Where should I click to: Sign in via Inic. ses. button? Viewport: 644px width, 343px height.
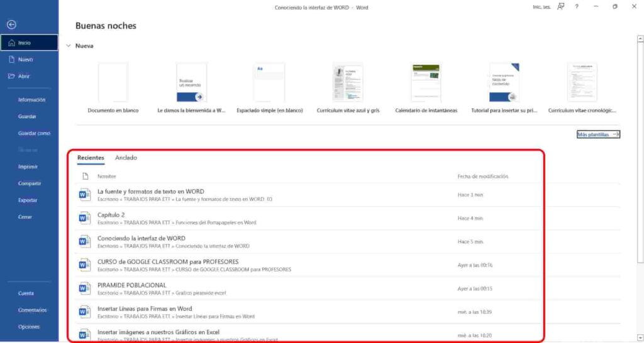[x=541, y=7]
